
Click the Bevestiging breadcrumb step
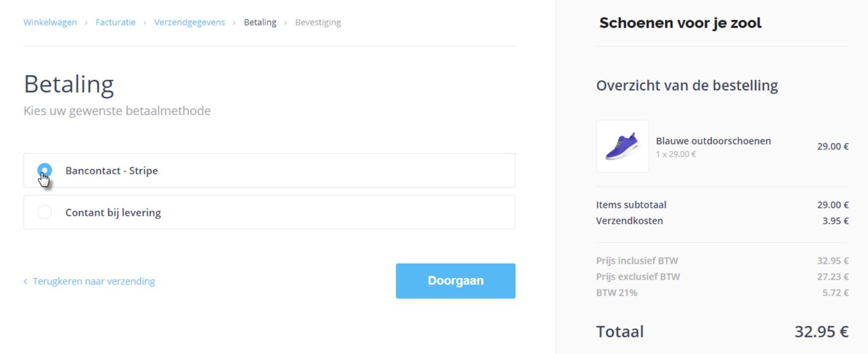[x=318, y=22]
